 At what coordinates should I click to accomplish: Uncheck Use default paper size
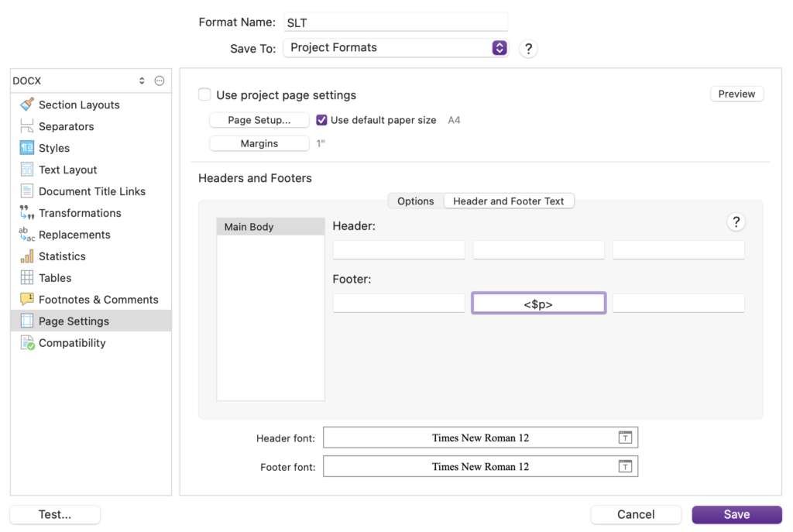321,120
